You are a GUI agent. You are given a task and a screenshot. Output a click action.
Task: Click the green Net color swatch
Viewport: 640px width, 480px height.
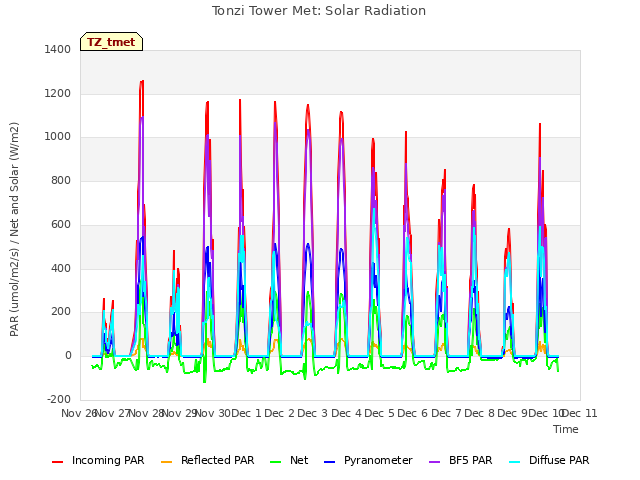pos(276,462)
